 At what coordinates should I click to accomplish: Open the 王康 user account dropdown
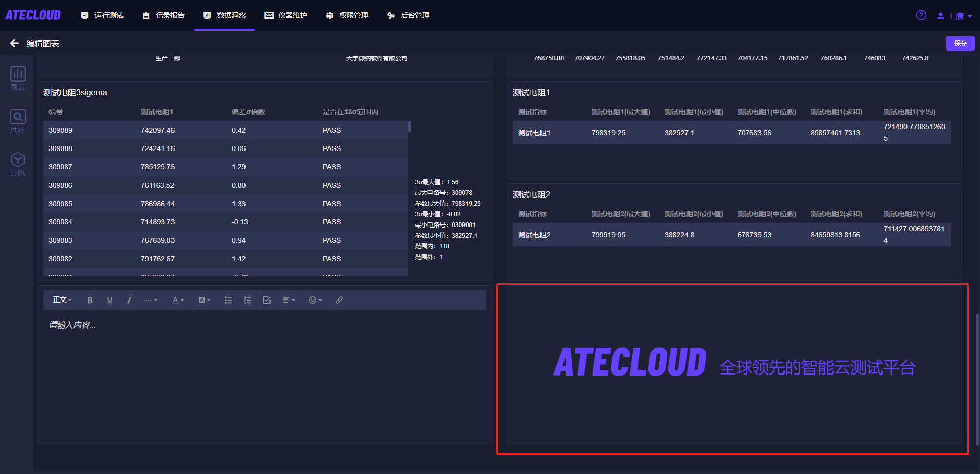pyautogui.click(x=954, y=16)
